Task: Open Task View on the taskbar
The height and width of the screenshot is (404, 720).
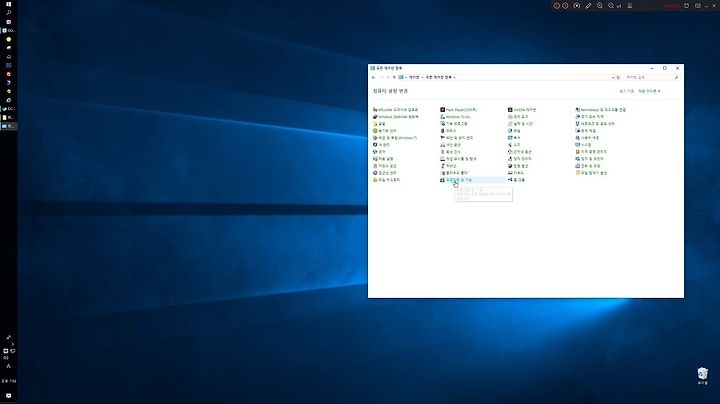Action: tap(8, 22)
